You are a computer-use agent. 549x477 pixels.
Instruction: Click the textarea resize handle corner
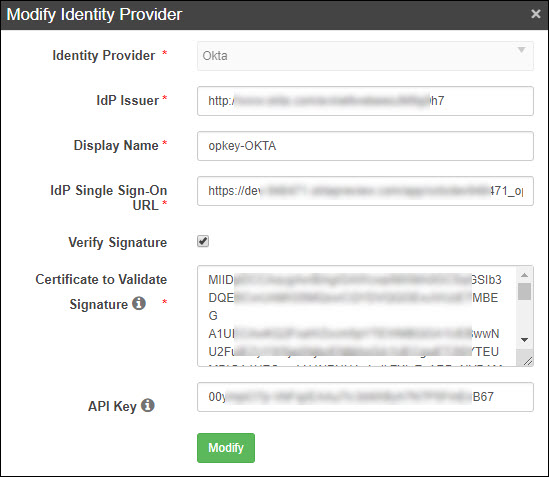click(528, 361)
